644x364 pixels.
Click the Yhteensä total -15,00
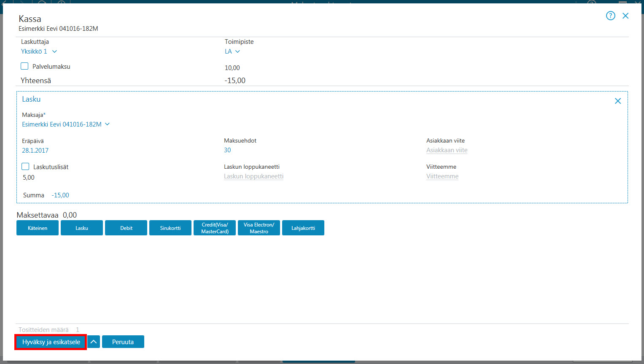235,81
